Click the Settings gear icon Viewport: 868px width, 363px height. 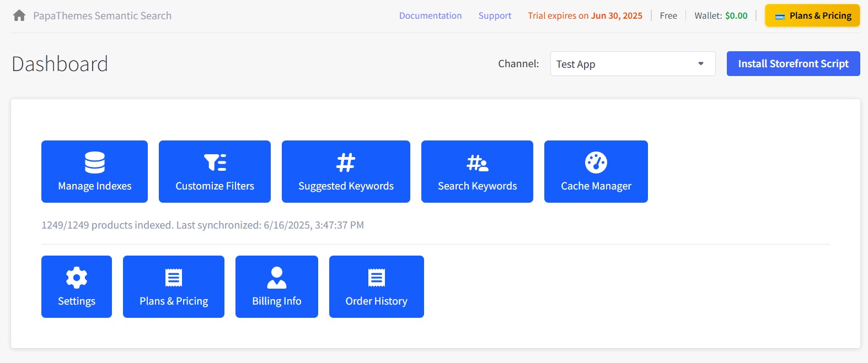77,278
